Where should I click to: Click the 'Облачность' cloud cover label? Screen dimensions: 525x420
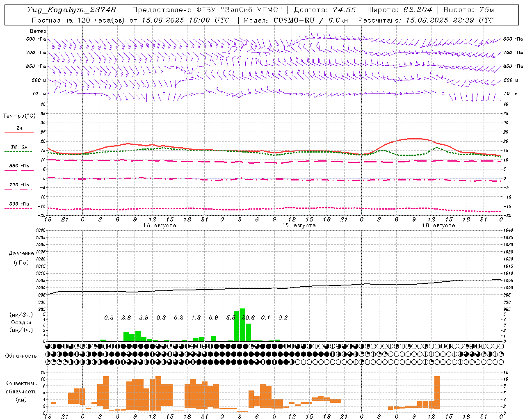click(x=21, y=356)
